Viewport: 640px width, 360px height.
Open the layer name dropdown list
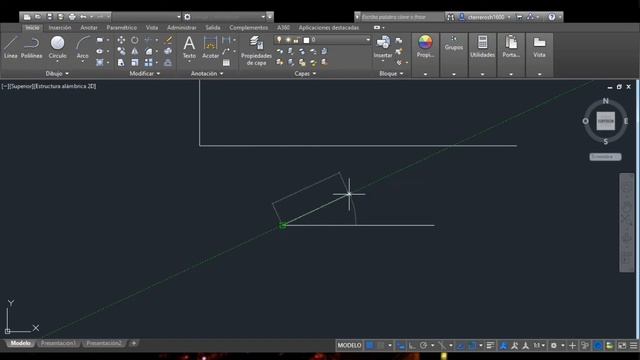(x=368, y=40)
